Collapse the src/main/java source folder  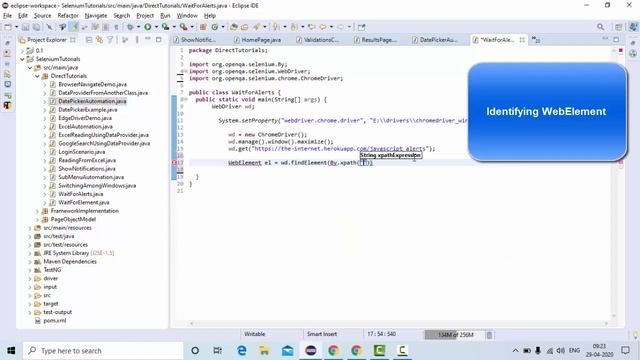(x=30, y=68)
